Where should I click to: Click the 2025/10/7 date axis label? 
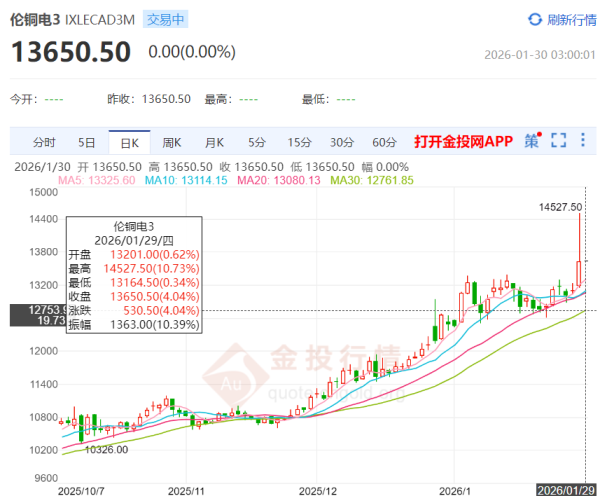[81, 491]
